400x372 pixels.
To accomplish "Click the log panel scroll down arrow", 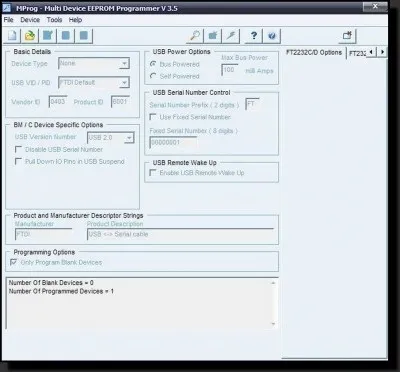I will click(273, 324).
